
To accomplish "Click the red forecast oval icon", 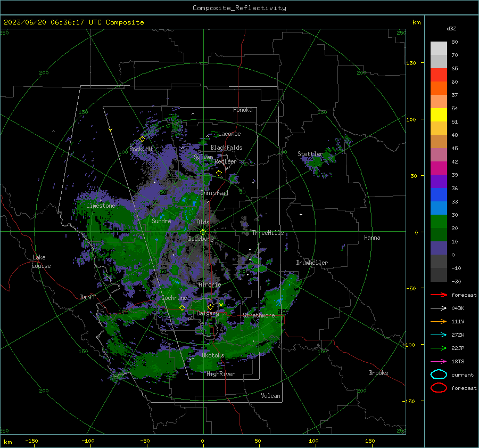I will coord(439,388).
